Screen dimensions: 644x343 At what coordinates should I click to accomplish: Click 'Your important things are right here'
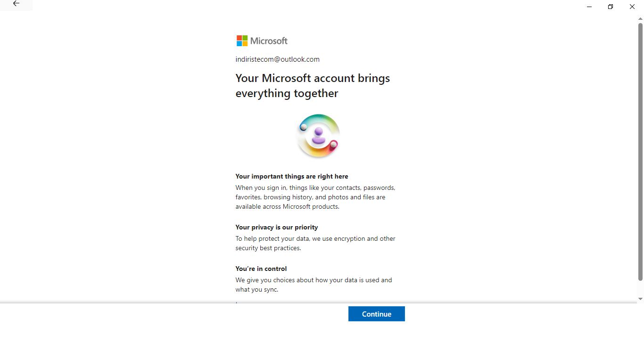(x=292, y=176)
